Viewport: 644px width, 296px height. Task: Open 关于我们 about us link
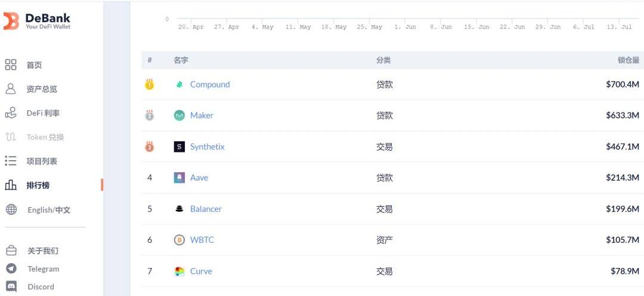point(43,251)
